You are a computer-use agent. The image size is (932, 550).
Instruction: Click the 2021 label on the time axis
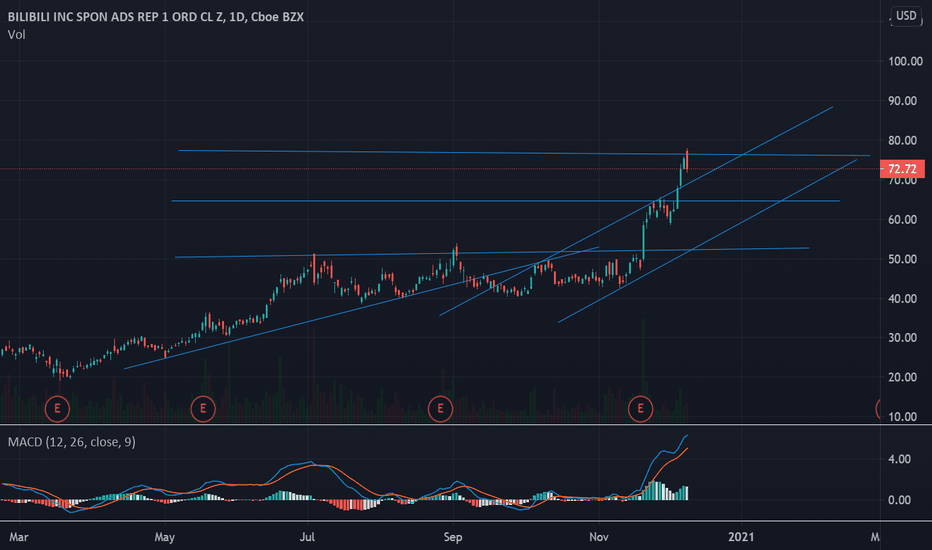pyautogui.click(x=741, y=537)
